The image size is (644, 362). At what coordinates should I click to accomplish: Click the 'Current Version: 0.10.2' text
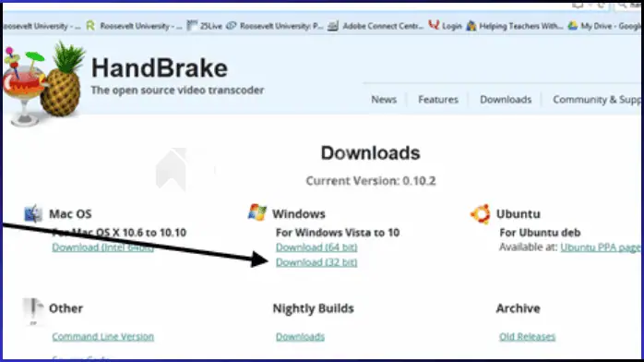[371, 181]
